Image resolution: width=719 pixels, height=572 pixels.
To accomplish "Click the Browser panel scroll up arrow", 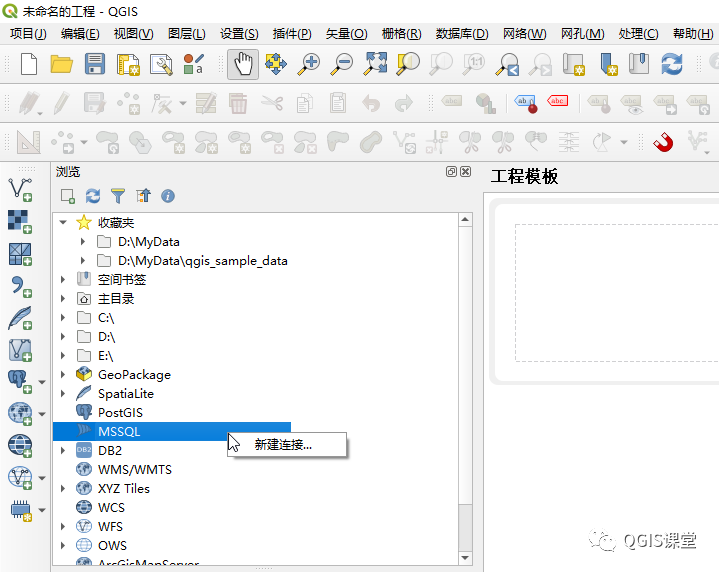I will point(465,220).
